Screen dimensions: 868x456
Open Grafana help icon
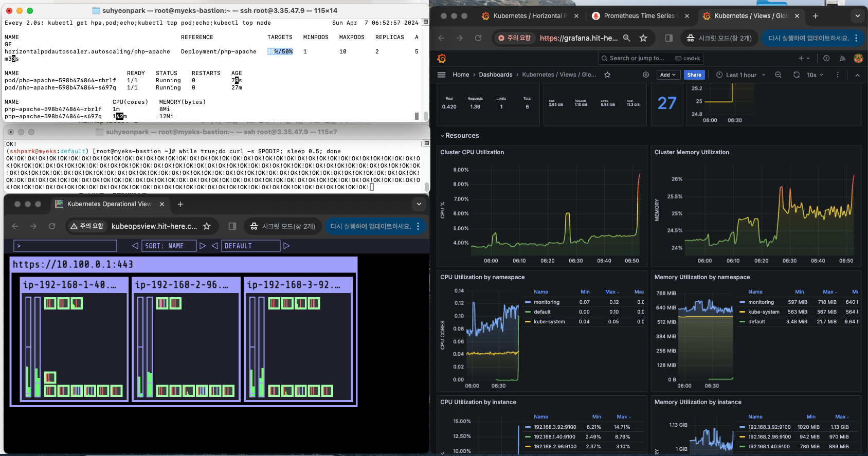(x=826, y=58)
